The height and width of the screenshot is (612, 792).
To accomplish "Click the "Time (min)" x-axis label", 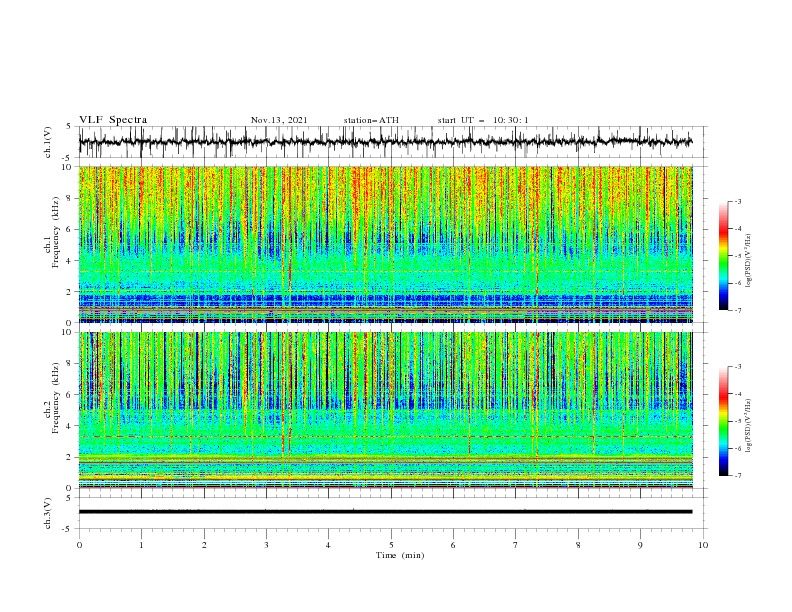I will (400, 555).
